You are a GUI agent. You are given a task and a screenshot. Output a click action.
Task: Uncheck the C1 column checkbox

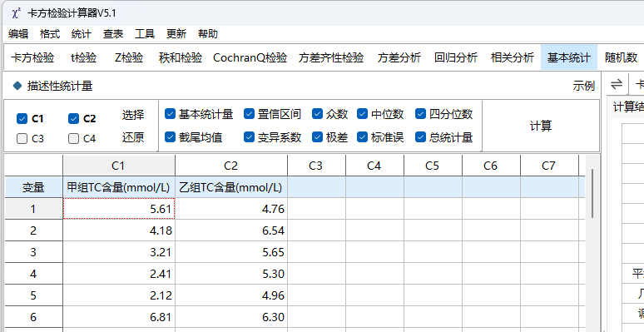[x=22, y=119]
